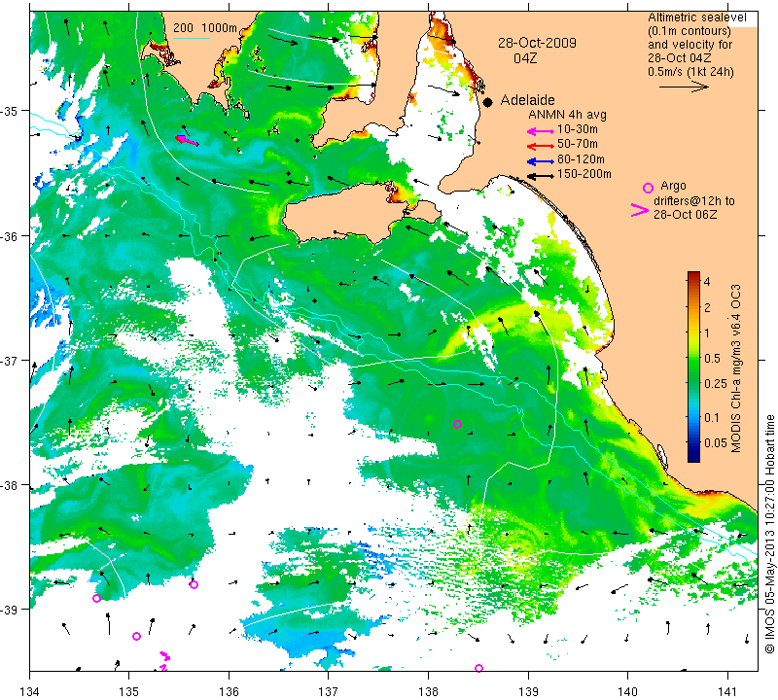The width and height of the screenshot is (778, 700).
Task: Click the 'Argo' legend text
Action: click(x=673, y=186)
